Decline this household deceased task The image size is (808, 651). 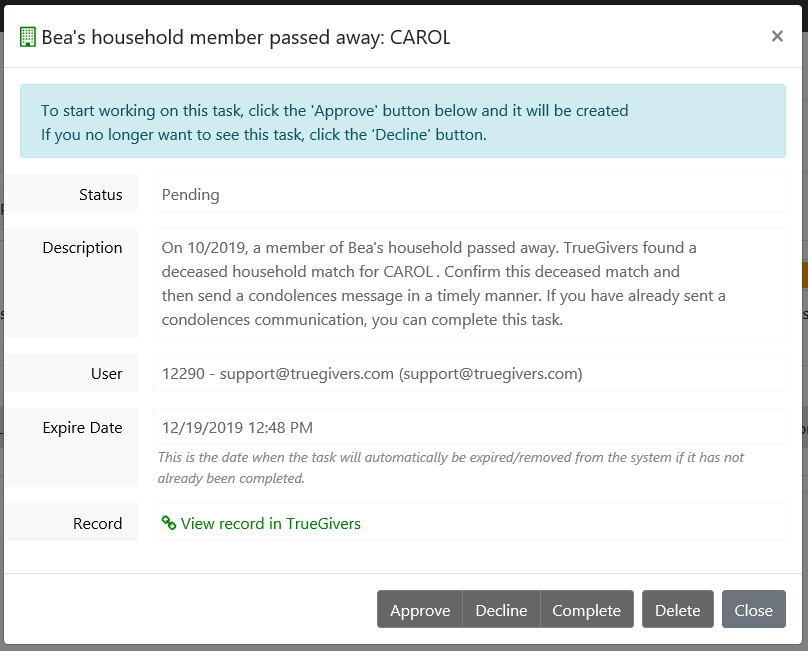501,610
